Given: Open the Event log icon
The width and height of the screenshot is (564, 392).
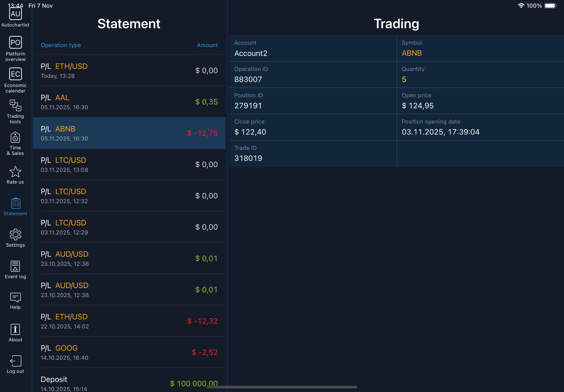Looking at the screenshot, I should [x=15, y=267].
